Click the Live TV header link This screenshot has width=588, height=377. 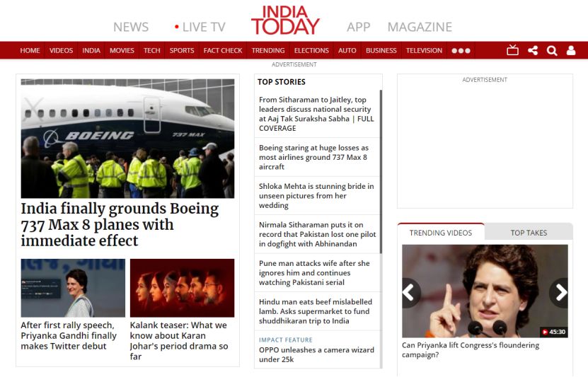point(200,27)
